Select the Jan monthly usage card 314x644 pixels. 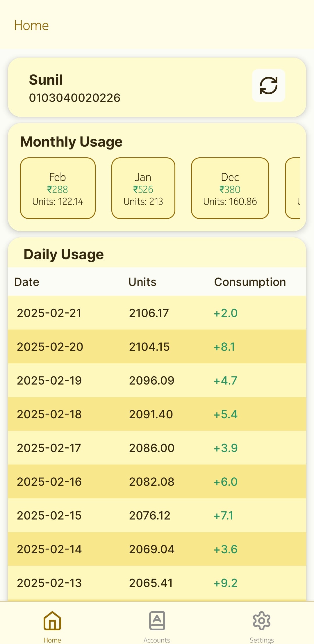click(x=143, y=188)
